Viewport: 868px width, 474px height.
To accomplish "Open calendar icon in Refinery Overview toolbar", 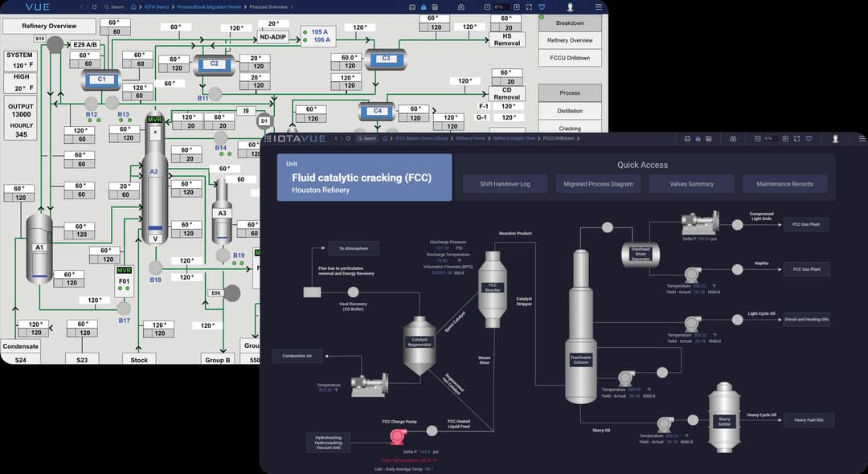I will [412, 7].
